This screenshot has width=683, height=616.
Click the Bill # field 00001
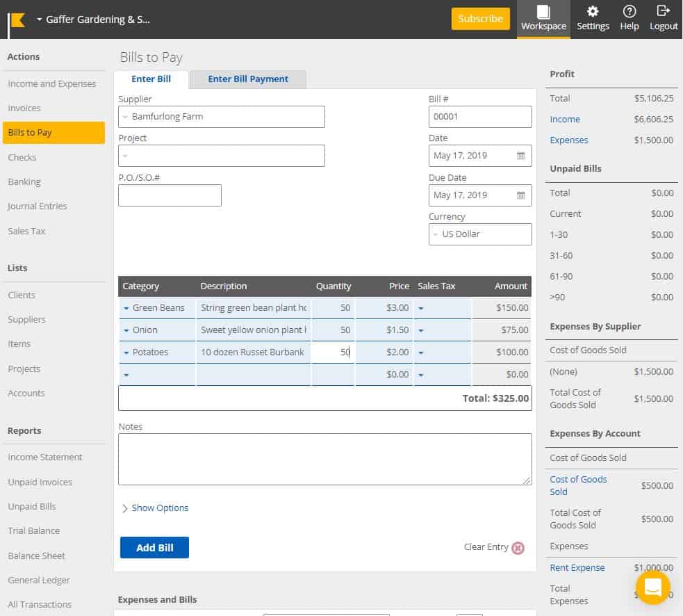pyautogui.click(x=480, y=117)
